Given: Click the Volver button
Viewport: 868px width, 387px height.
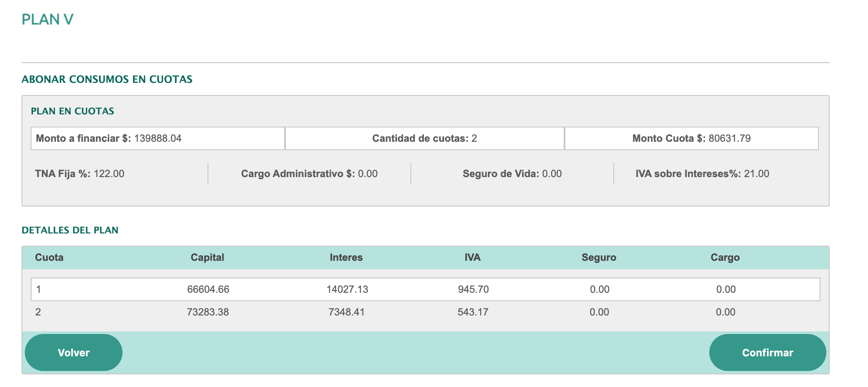Looking at the screenshot, I should pyautogui.click(x=74, y=353).
